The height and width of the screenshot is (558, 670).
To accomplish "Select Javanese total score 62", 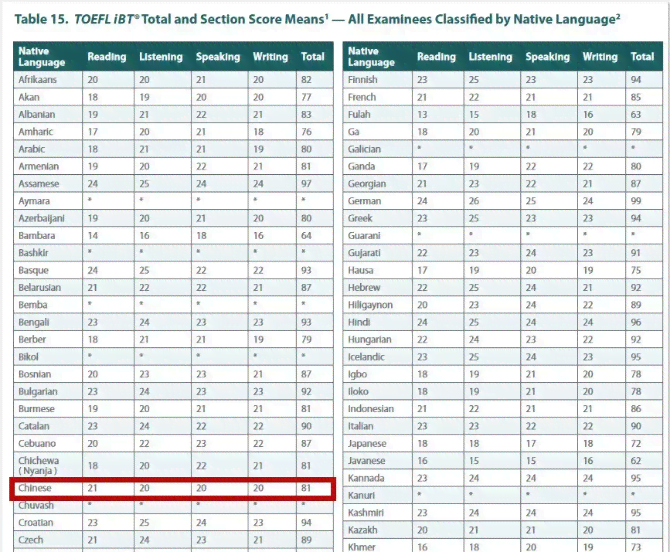I will 636,461.
